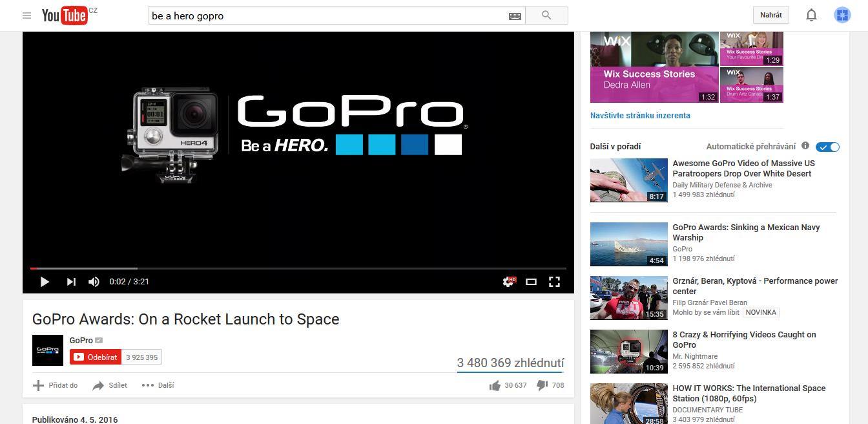Open notifications bell

[811, 15]
